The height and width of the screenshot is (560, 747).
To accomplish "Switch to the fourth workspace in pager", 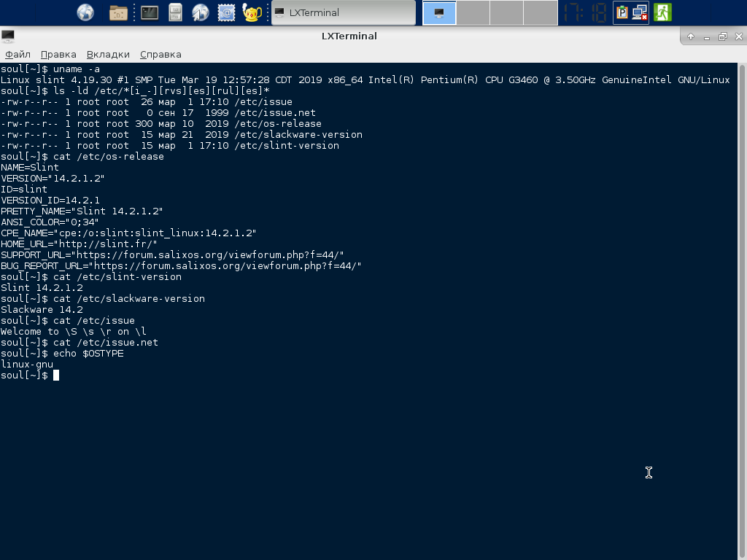I will [541, 13].
